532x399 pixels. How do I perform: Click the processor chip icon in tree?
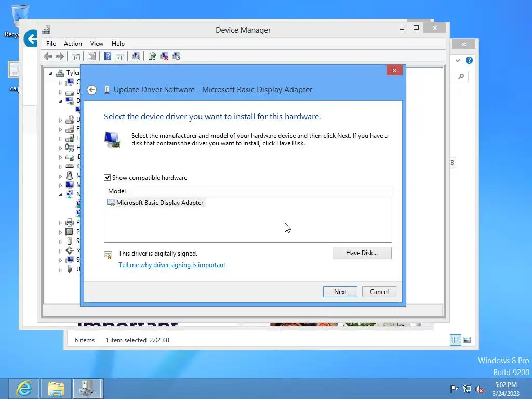pos(70,231)
